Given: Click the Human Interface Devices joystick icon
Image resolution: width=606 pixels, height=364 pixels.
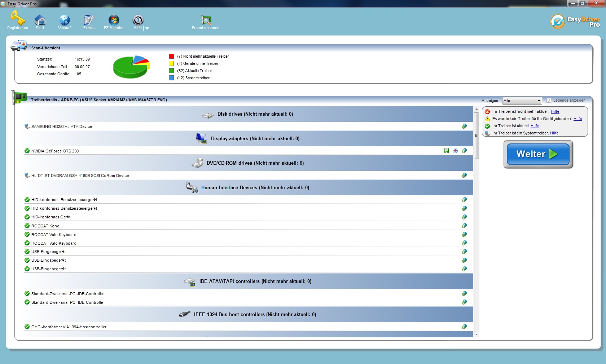Looking at the screenshot, I should 192,187.
